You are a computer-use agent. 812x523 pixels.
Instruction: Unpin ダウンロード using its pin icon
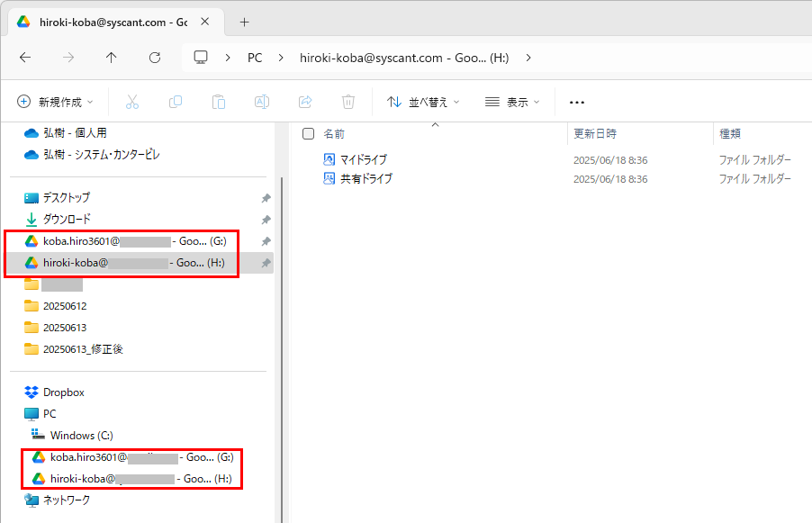tap(266, 220)
